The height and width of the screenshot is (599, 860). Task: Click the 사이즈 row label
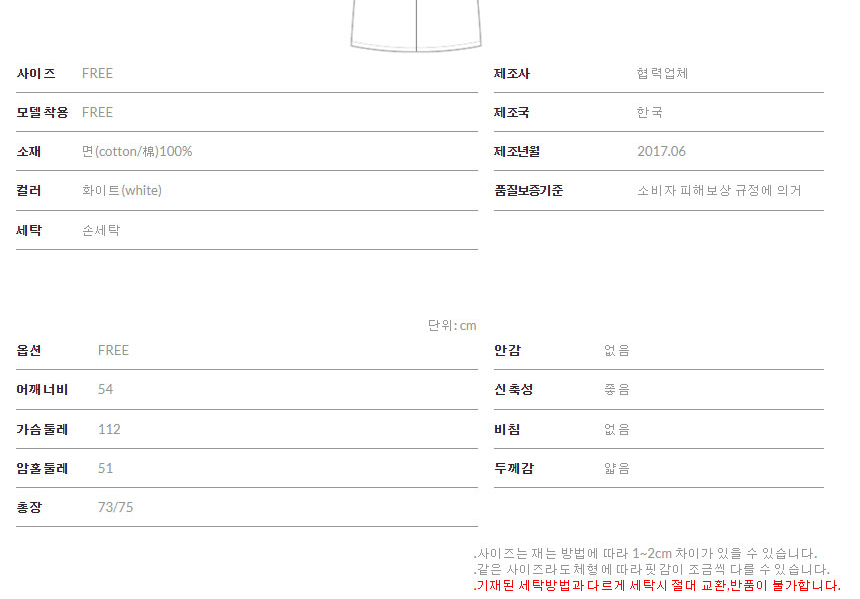pyautogui.click(x=36, y=74)
